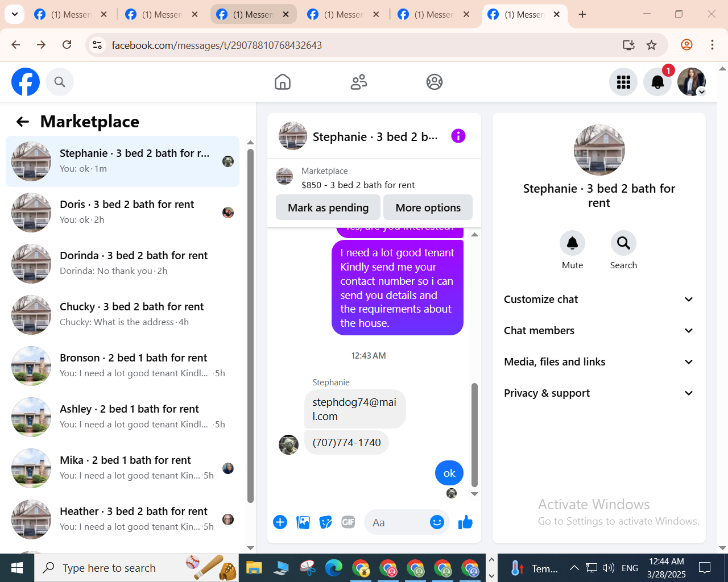
Task: Switch to the second Messenger browser tab
Action: click(x=162, y=14)
